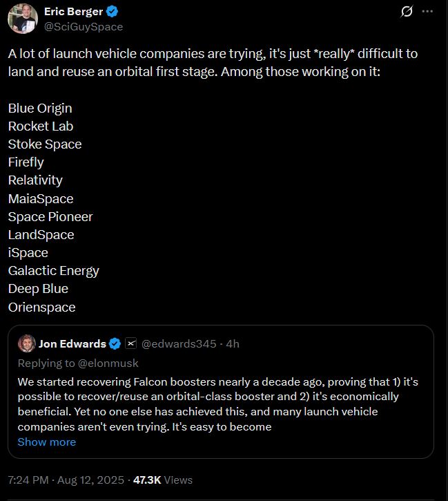Click Jon Edwards' small profile avatar

26,343
